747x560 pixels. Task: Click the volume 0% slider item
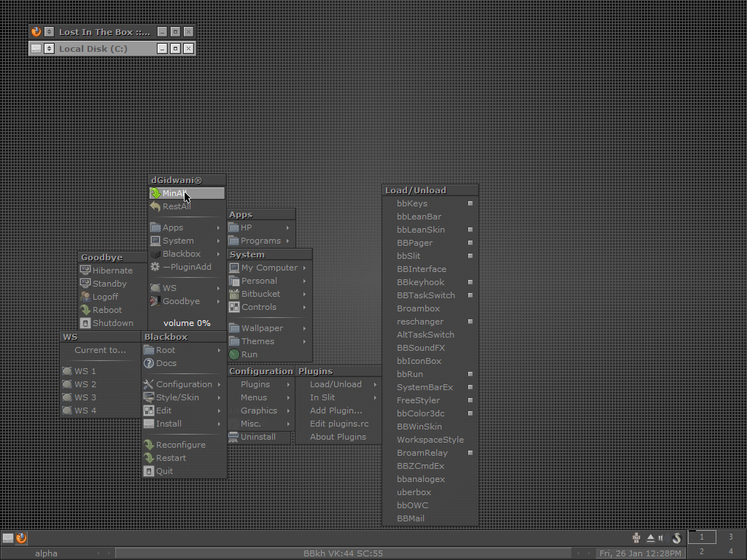[x=187, y=323]
